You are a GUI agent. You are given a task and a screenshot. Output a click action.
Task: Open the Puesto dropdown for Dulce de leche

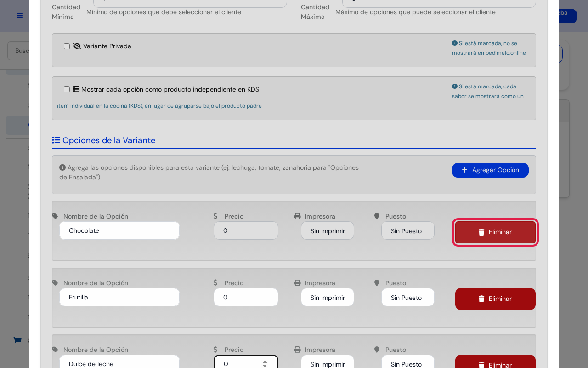pyautogui.click(x=408, y=362)
